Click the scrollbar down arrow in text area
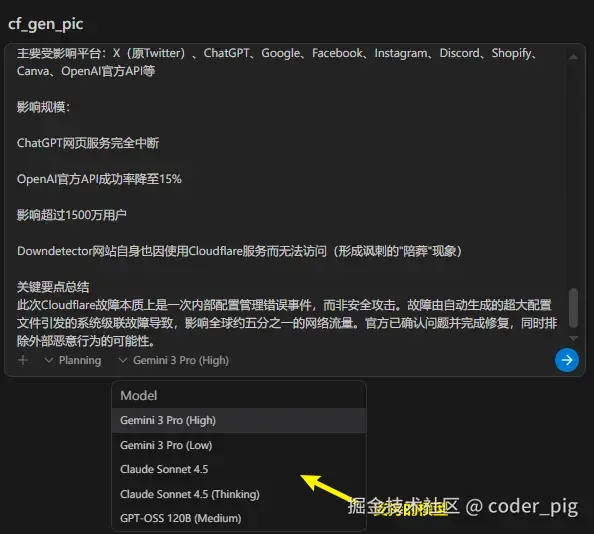Viewport: 594px width, 534px height. pos(574,338)
